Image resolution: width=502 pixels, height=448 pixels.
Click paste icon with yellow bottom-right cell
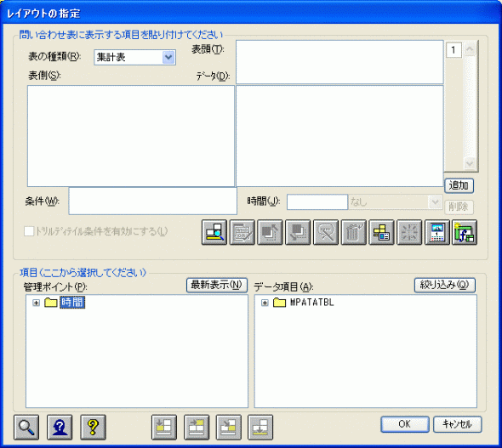[229, 428]
